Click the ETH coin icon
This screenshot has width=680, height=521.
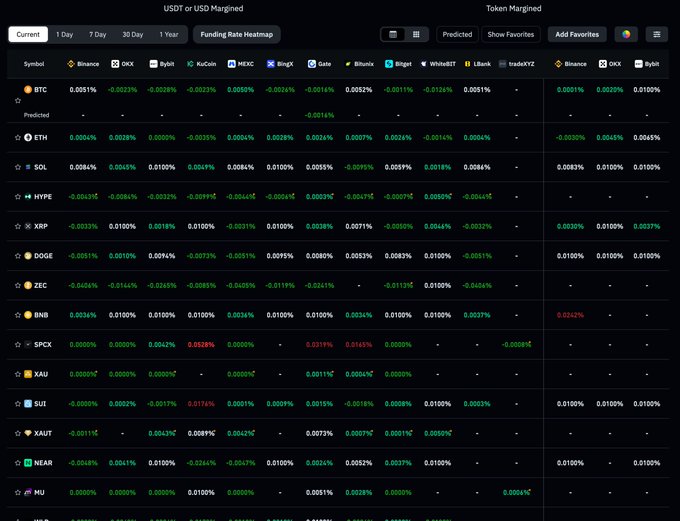coord(28,138)
